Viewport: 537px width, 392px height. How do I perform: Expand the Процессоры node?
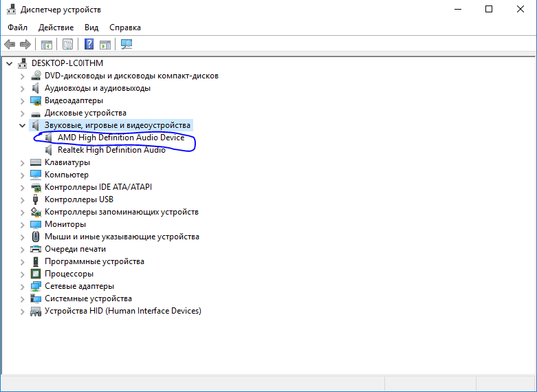coord(22,274)
